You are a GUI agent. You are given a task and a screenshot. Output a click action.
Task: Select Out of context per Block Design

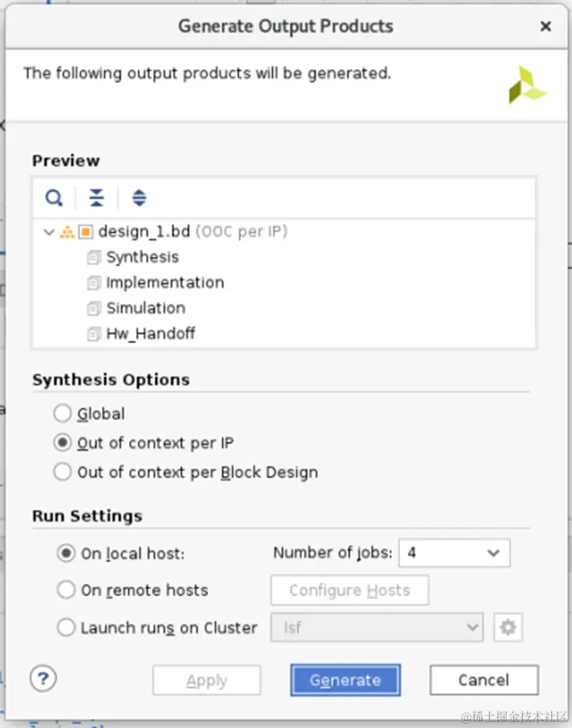click(x=63, y=472)
